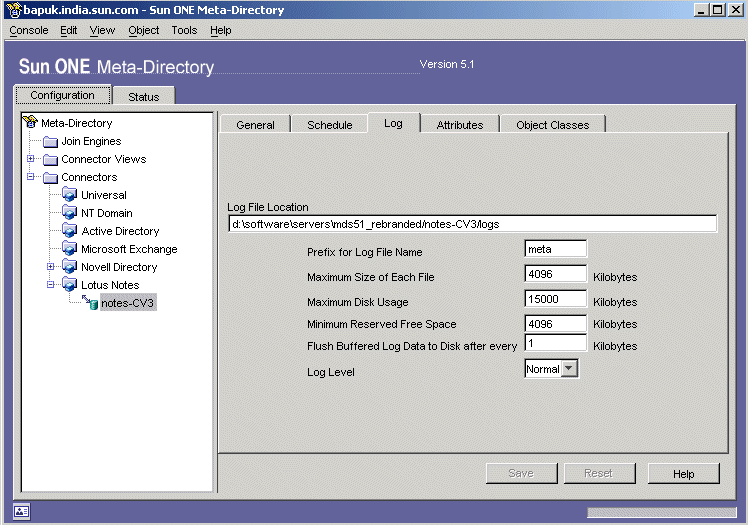
Task: Click the title bar application icon
Action: click(x=14, y=10)
